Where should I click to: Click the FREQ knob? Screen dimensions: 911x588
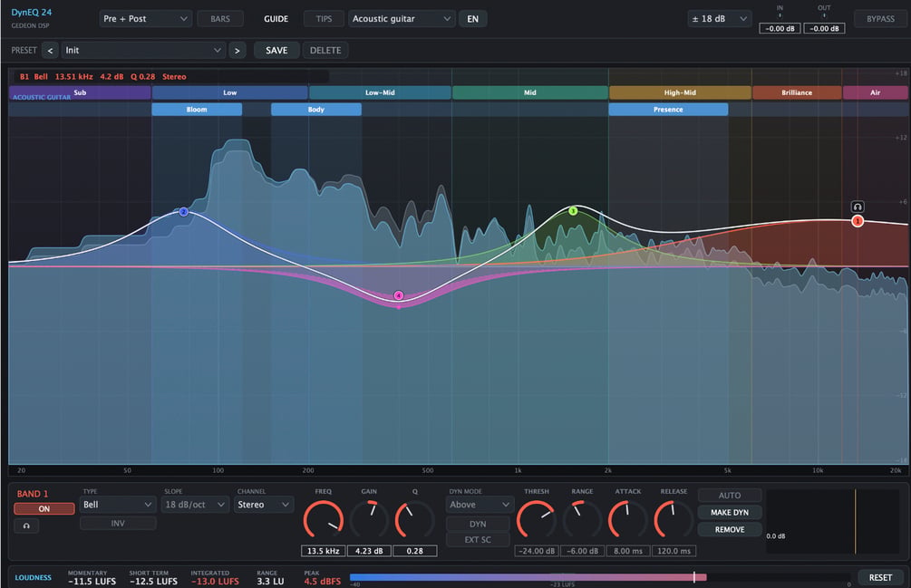coord(323,519)
